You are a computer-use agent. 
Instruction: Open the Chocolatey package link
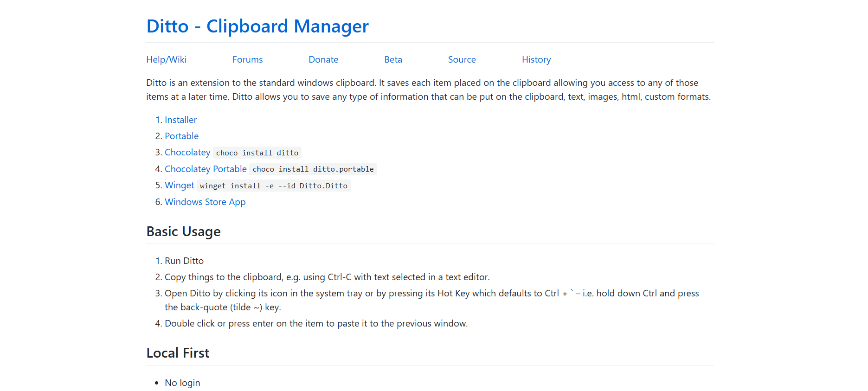(x=187, y=152)
